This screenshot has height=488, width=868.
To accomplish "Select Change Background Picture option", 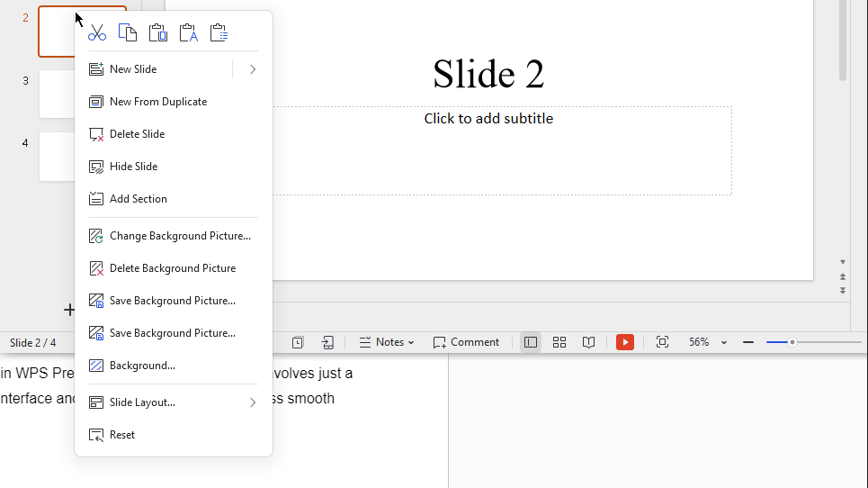I will (x=180, y=236).
